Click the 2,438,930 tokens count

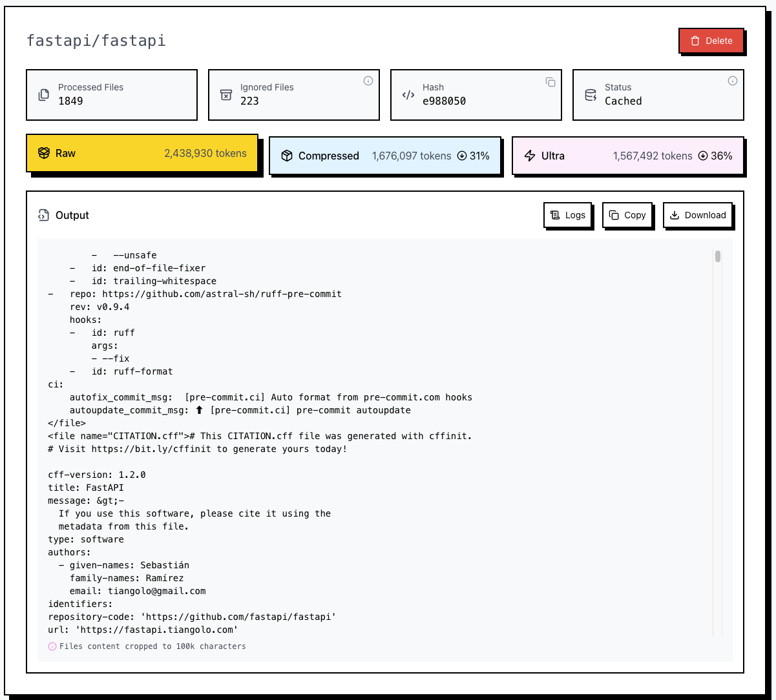(x=205, y=153)
